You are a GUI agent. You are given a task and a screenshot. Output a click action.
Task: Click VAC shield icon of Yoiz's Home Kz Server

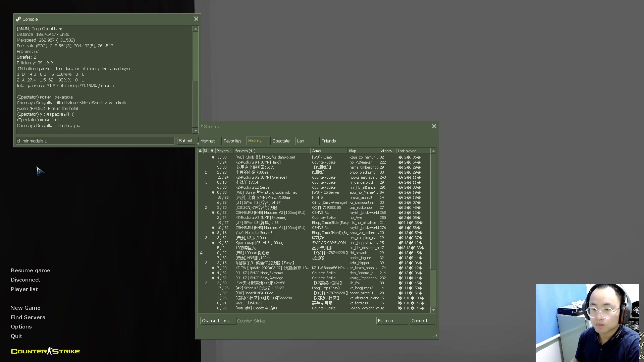213,233
